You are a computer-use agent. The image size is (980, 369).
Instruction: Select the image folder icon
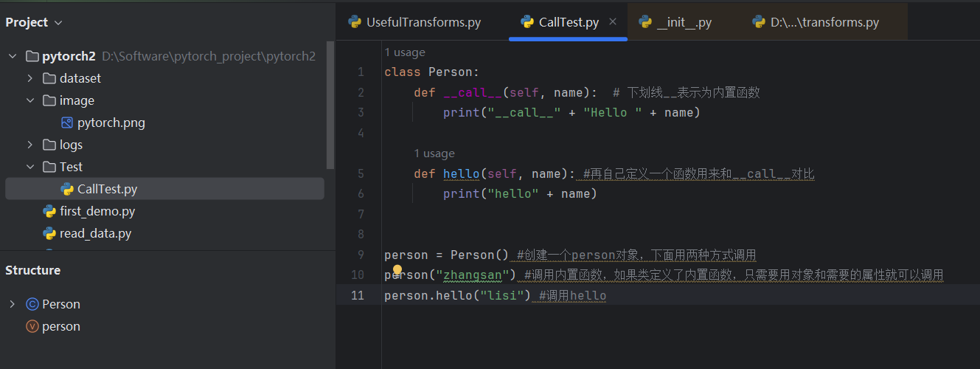point(49,100)
